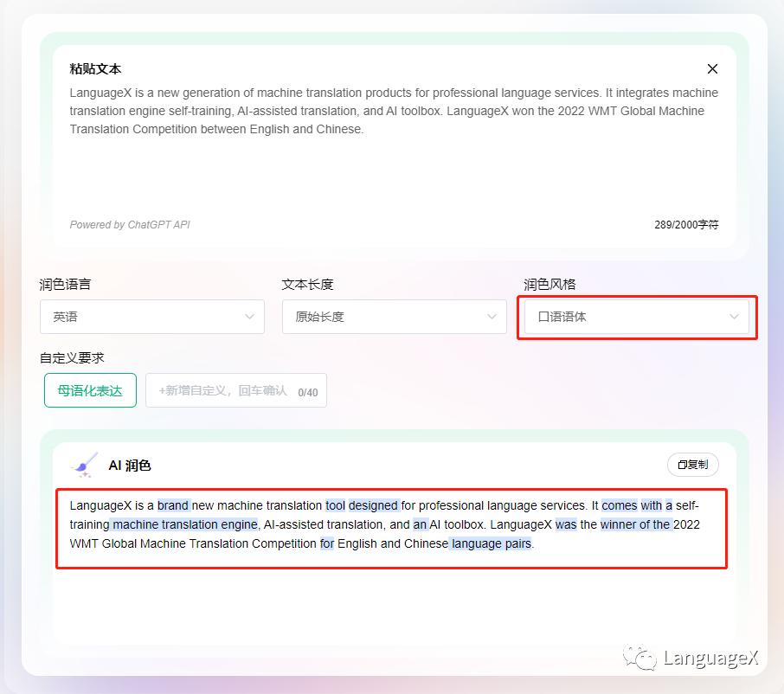Click the "Powered by ChatGPT API" note
The image size is (784, 694).
tap(130, 225)
